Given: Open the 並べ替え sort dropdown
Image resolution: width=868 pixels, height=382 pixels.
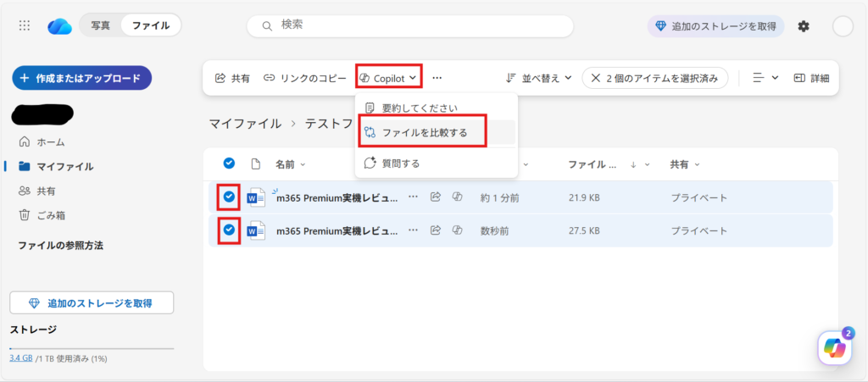Looking at the screenshot, I should (x=538, y=78).
